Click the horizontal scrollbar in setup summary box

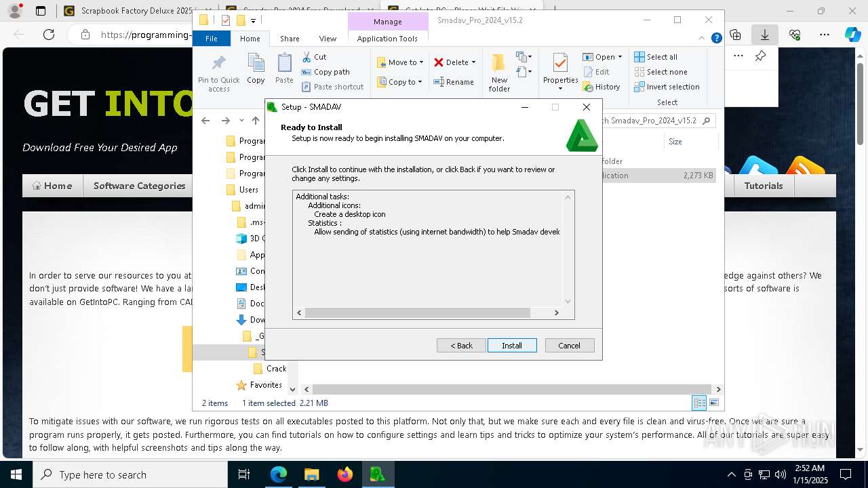click(417, 312)
